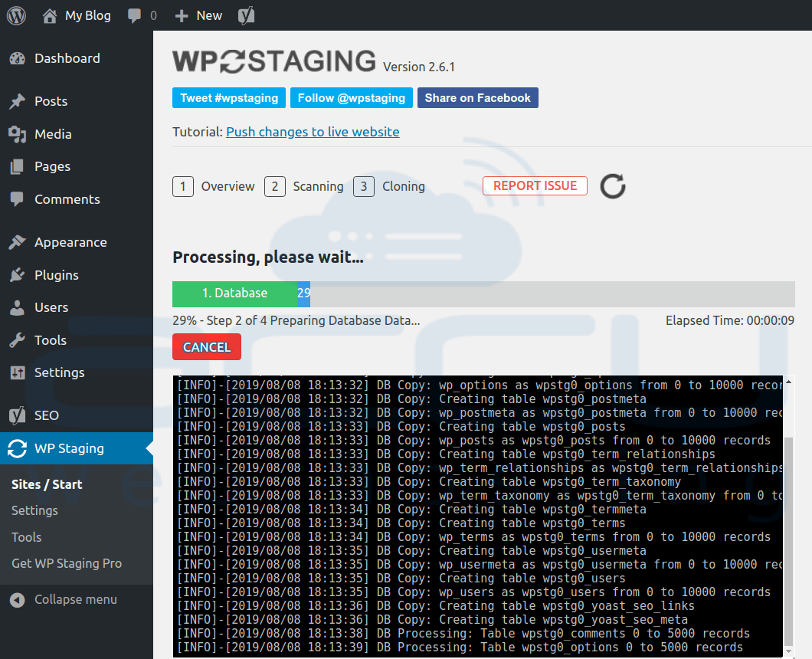The height and width of the screenshot is (659, 812).
Task: Click the Get WP Staging Pro link
Action: coord(67,563)
